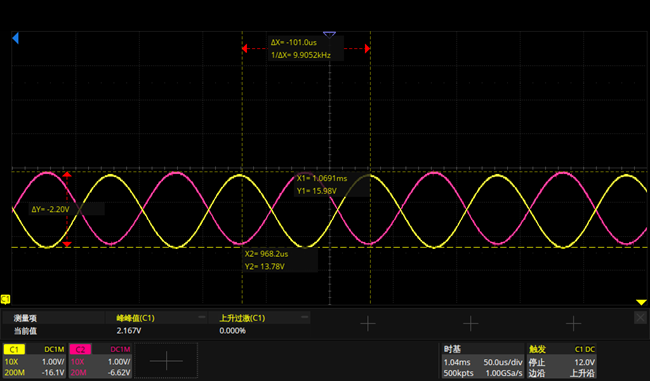Viewport: 650px width, 381px height.
Task: Select the left red ΔX arrow
Action: (245, 49)
